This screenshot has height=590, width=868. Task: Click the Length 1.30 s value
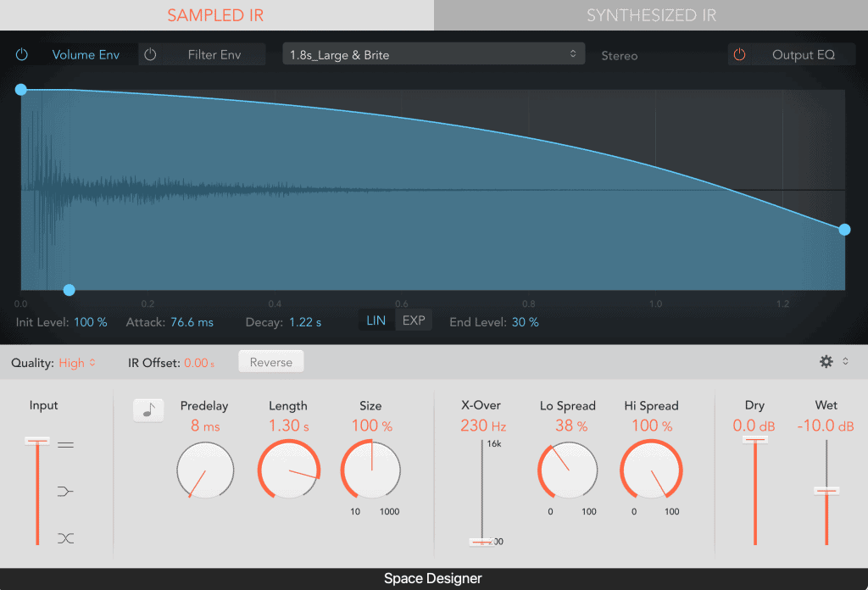click(289, 426)
